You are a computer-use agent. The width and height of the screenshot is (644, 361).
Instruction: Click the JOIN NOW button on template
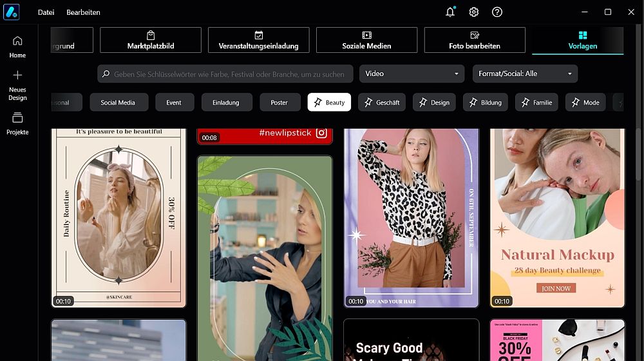(556, 288)
